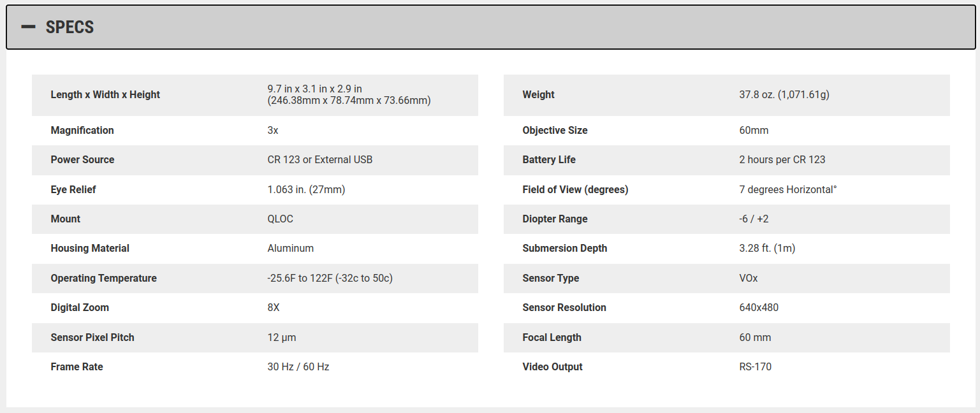Collapse the SPECS section header

(x=490, y=27)
